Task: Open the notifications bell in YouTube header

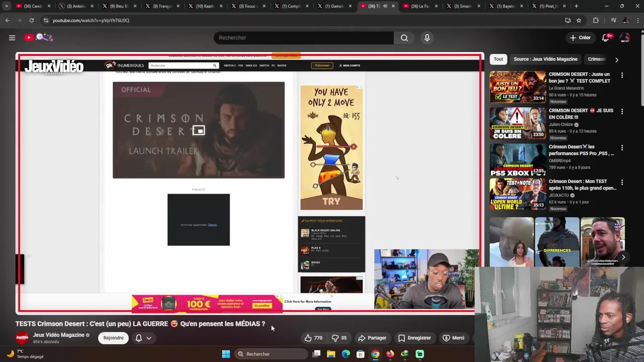Action: coord(606,38)
